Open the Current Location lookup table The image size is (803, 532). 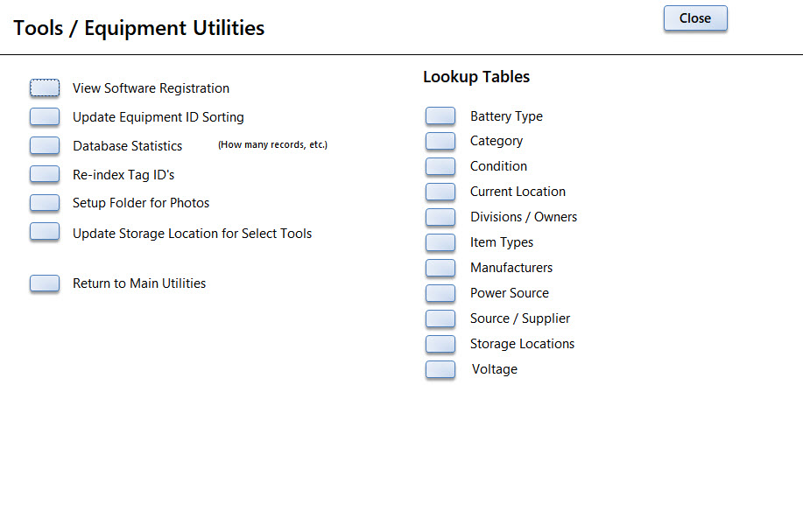pyautogui.click(x=440, y=192)
